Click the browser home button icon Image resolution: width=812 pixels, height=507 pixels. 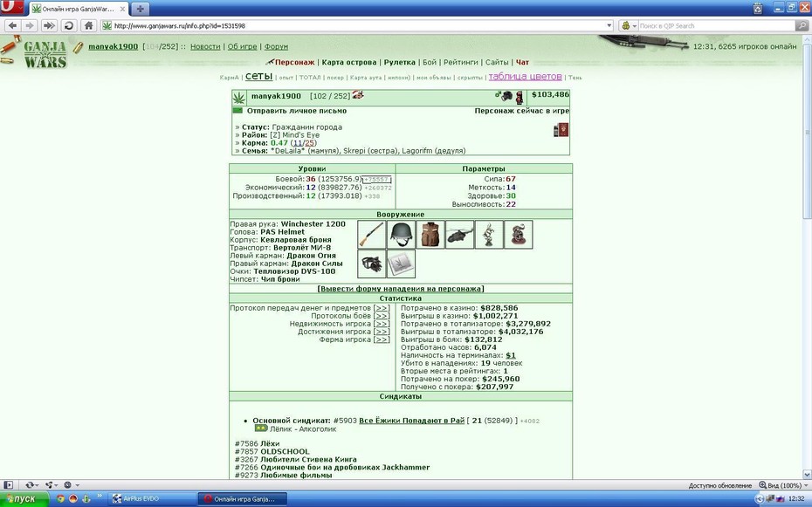pos(88,25)
